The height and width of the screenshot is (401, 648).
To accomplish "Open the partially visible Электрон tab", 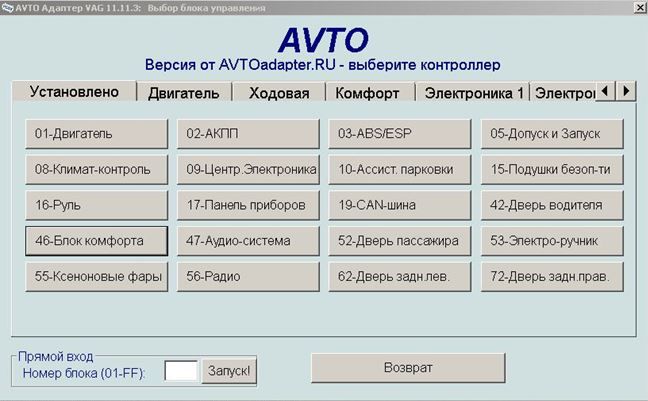I will (564, 93).
